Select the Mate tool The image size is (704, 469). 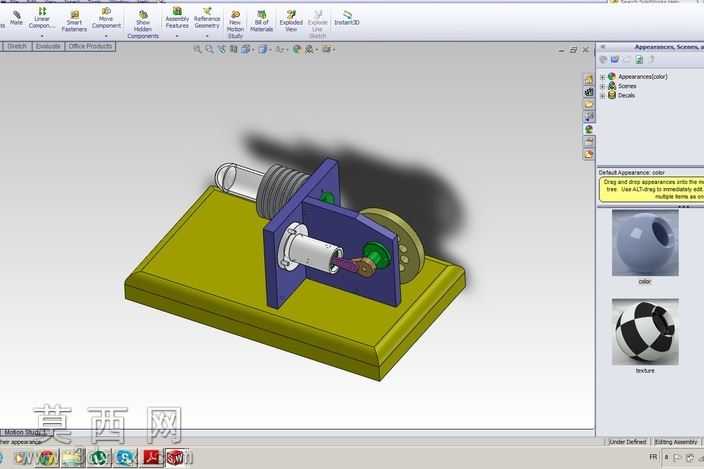click(16, 18)
